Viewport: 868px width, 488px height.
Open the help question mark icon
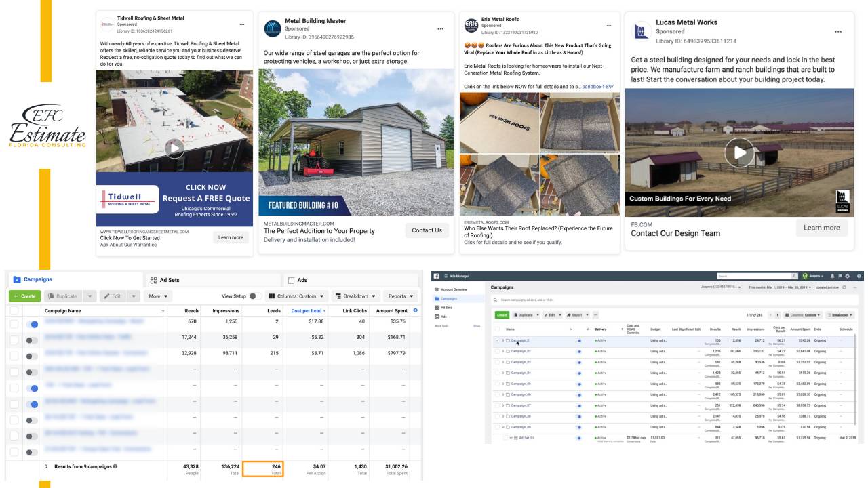point(859,276)
